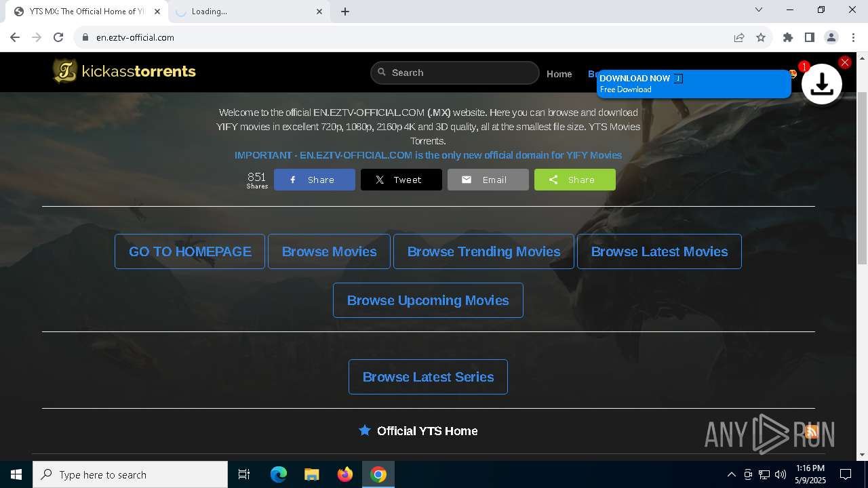Open Browse Latest Series
This screenshot has width=868, height=488.
pos(428,377)
